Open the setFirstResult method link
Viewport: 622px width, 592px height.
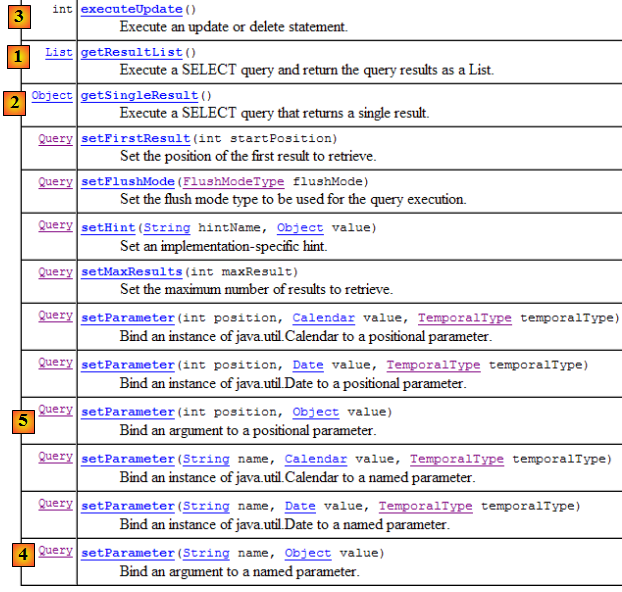pos(135,138)
